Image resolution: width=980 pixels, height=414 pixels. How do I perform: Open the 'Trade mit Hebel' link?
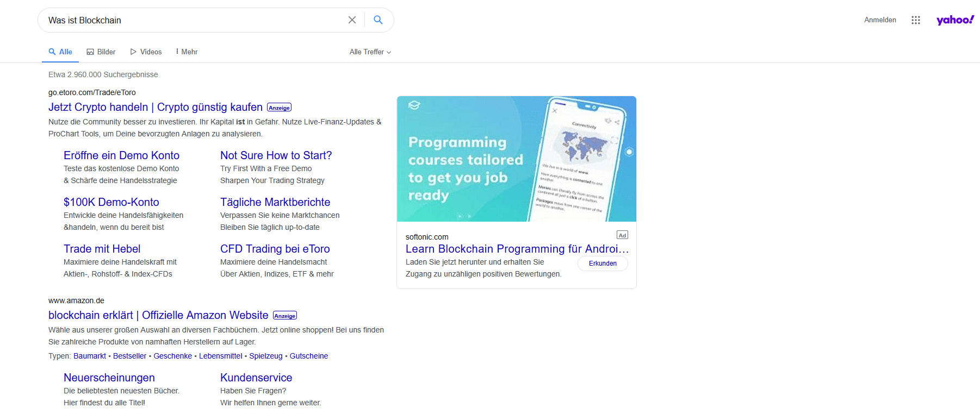102,249
